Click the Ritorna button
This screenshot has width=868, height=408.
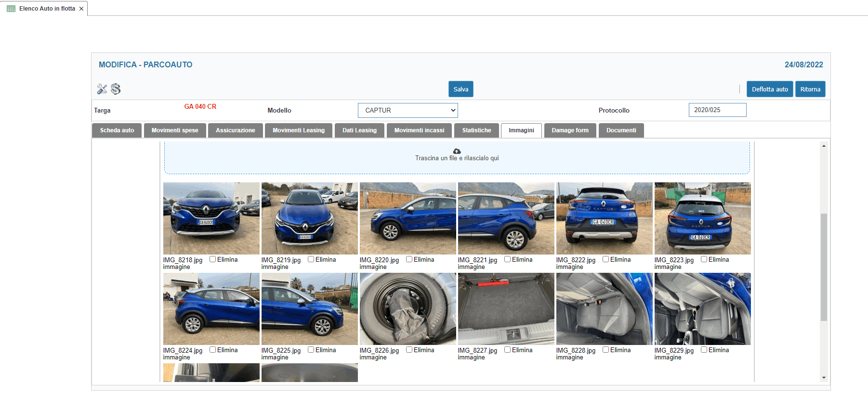coord(810,89)
